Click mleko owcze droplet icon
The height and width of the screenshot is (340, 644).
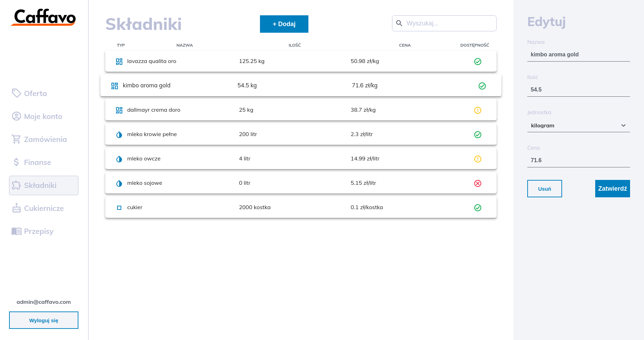119,159
